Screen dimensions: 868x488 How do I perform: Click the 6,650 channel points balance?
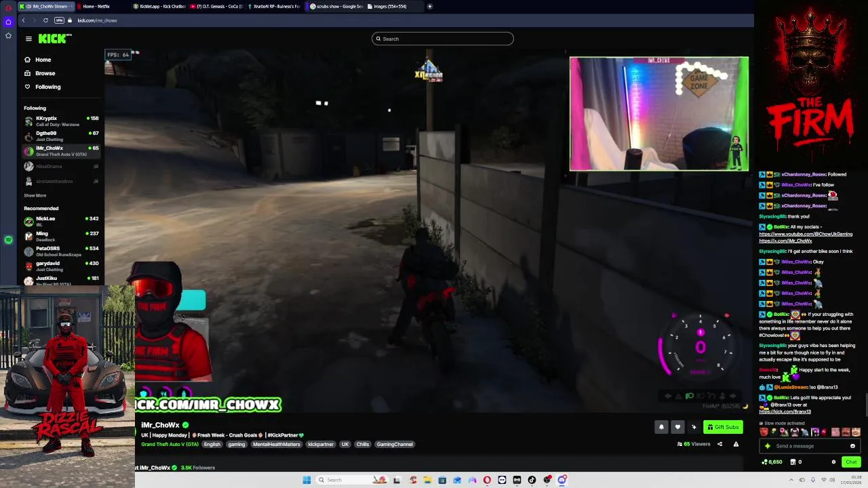(x=772, y=462)
